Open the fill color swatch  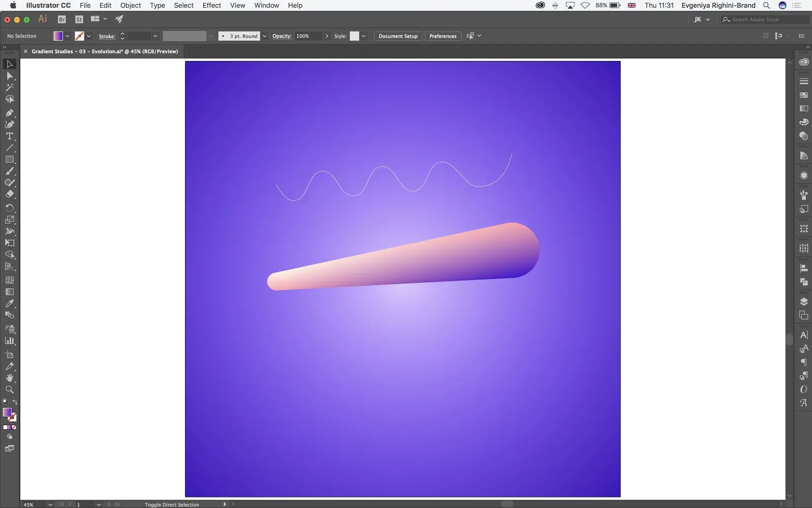tap(59, 36)
